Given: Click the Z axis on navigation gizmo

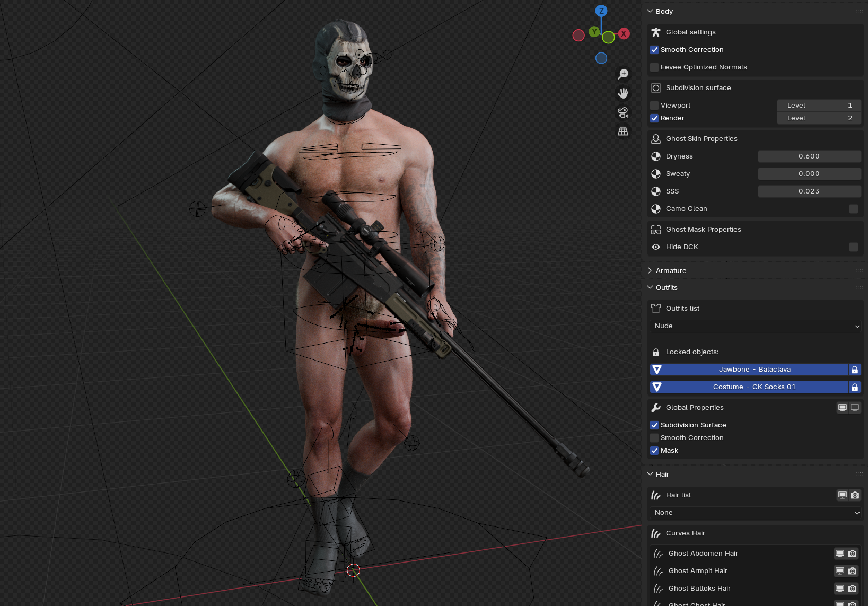Looking at the screenshot, I should 601,11.
